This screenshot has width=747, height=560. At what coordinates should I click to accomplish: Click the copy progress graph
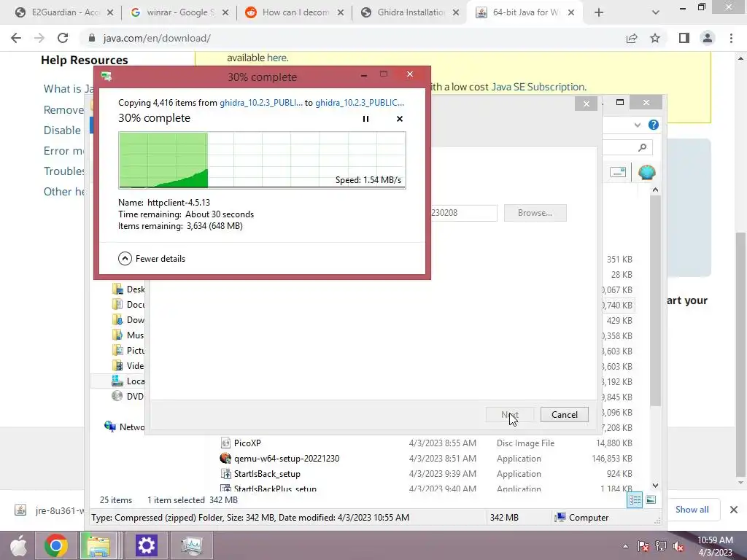pos(262,160)
